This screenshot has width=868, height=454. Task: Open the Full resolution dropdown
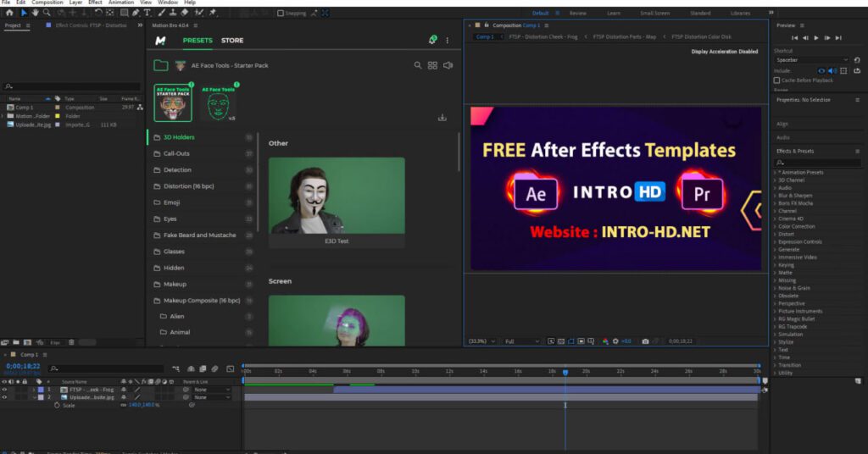point(521,341)
